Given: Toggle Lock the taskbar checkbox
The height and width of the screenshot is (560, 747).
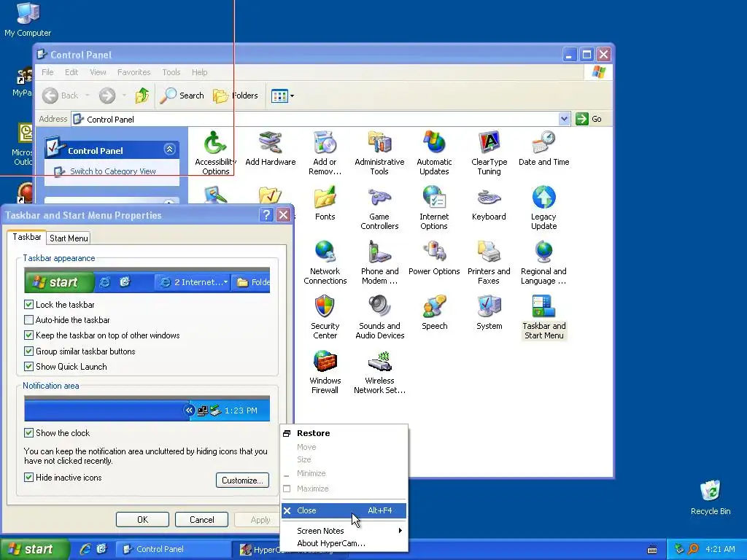Looking at the screenshot, I should tap(28, 304).
